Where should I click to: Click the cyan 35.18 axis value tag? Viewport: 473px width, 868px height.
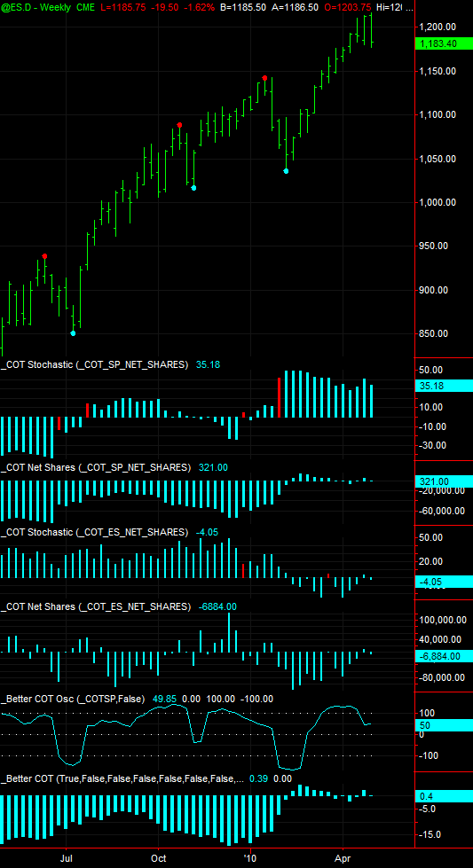click(444, 387)
